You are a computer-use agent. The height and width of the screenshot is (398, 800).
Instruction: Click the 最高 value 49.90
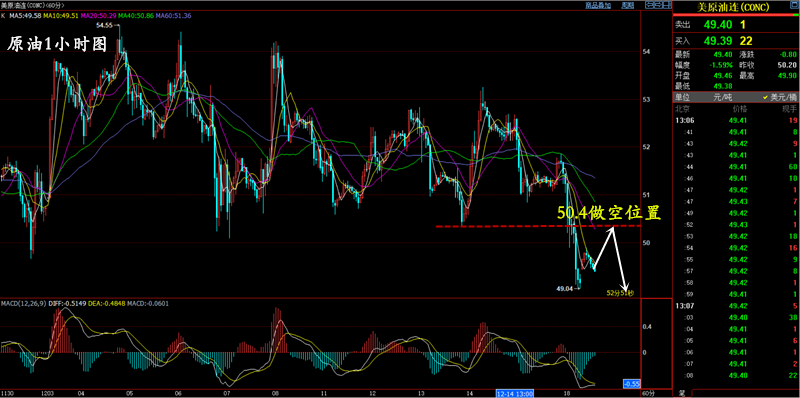pyautogui.click(x=787, y=76)
